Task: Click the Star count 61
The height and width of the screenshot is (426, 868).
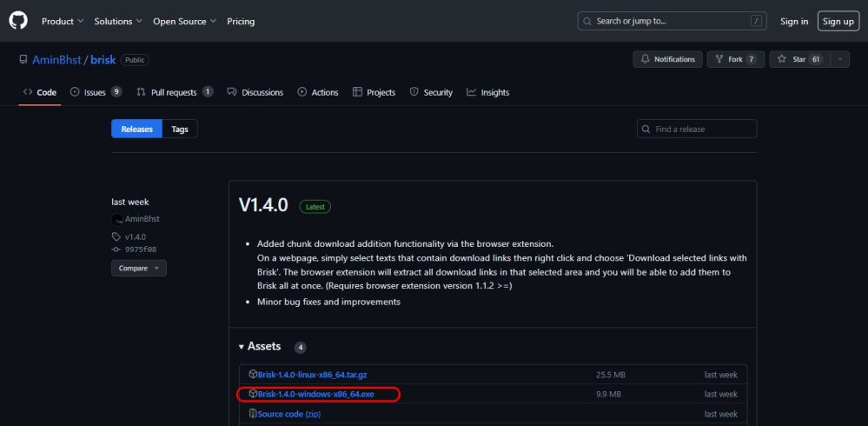Action: (815, 59)
